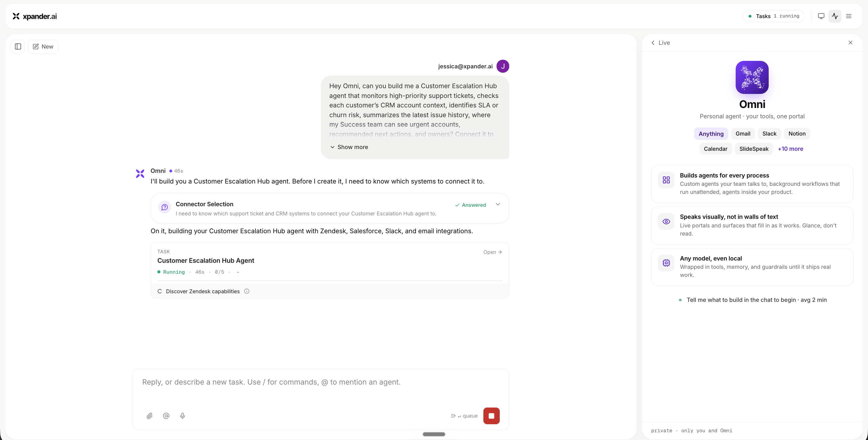Click the chip icon beside Any model
Viewport: 868px width, 440px height.
click(666, 263)
